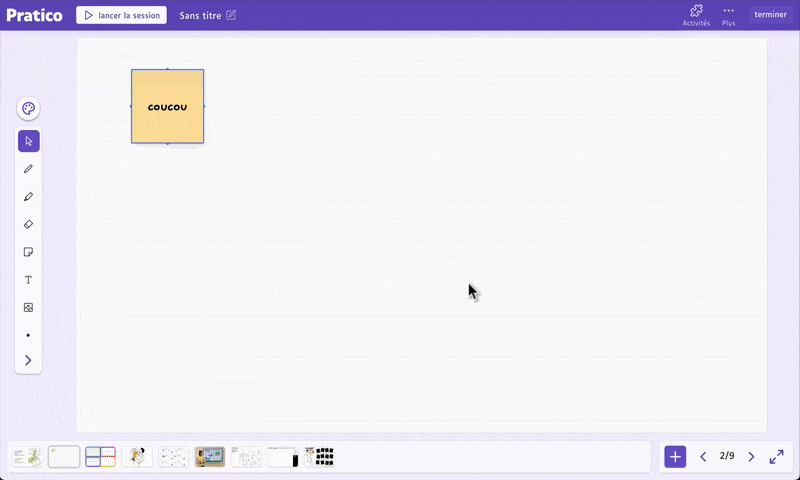
Task: Select the text tool
Action: tap(29, 280)
